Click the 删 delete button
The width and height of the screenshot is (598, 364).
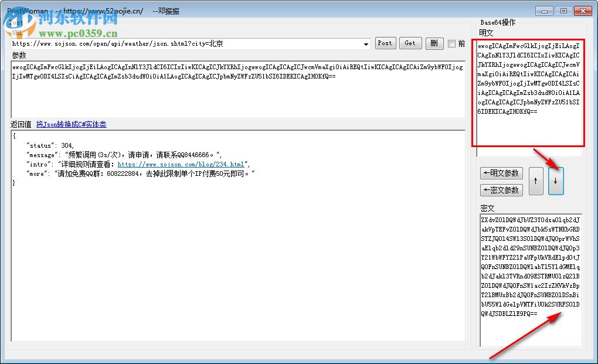click(434, 43)
